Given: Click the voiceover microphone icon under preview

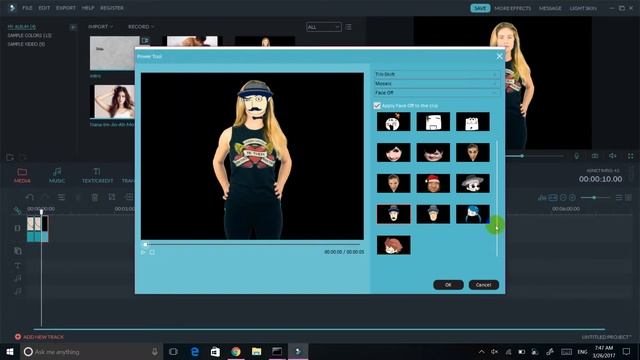Looking at the screenshot, I should [x=577, y=156].
